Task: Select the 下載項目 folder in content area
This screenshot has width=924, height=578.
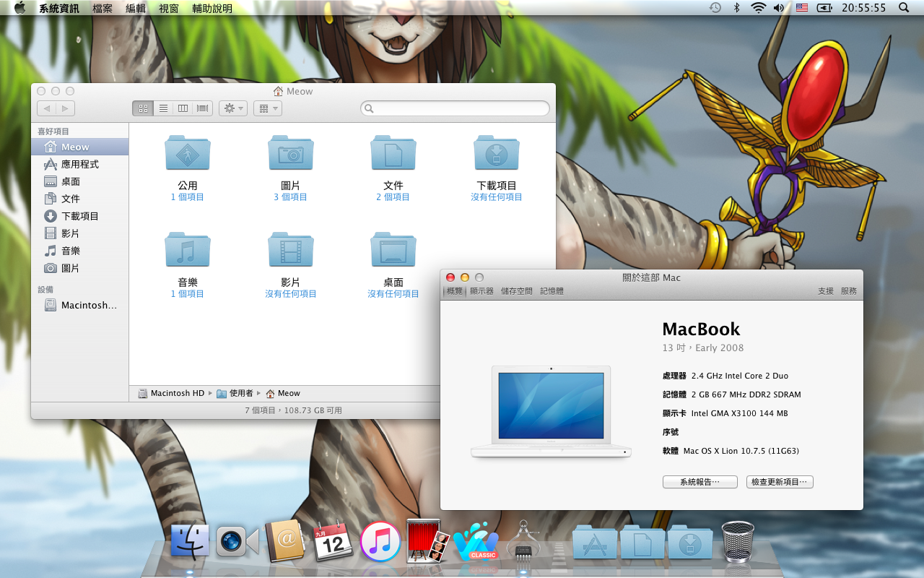Action: click(x=497, y=152)
